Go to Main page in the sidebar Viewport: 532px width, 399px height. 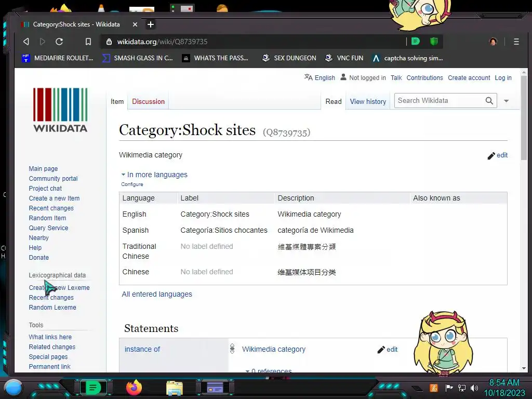pyautogui.click(x=43, y=169)
